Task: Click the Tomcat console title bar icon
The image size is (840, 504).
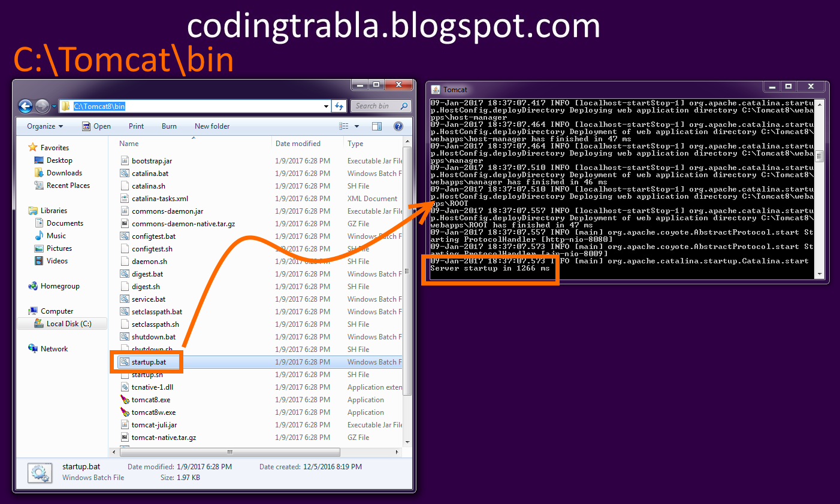Action: 436,89
